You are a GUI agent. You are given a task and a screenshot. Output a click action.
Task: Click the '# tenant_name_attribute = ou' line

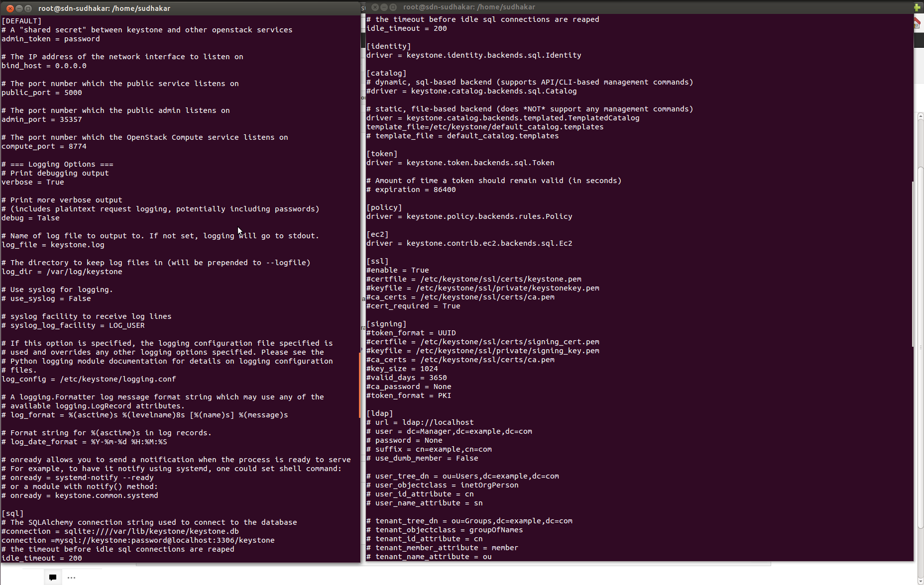coord(429,557)
